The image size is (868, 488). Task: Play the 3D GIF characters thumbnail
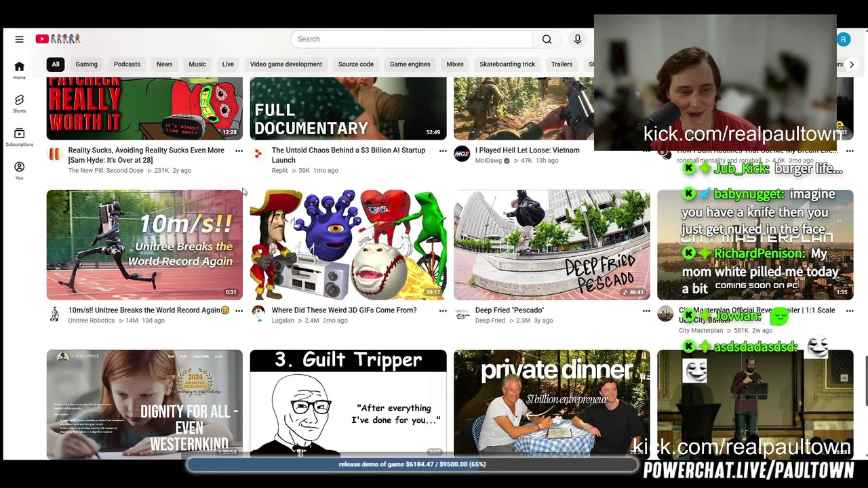349,245
